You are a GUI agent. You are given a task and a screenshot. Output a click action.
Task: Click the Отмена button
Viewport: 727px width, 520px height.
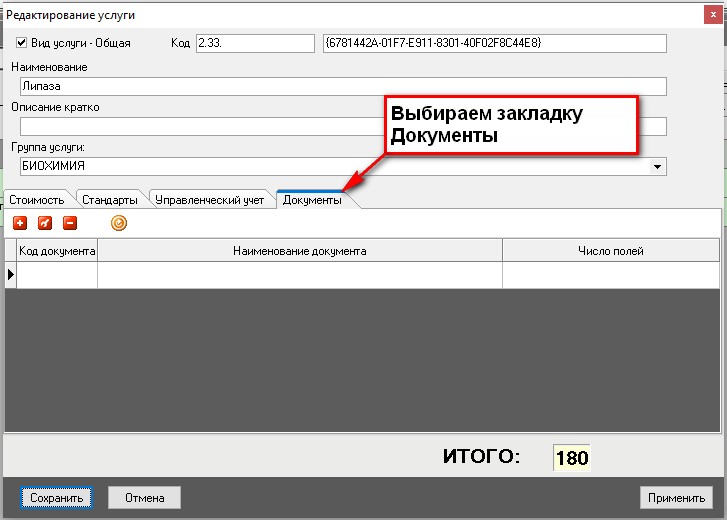[145, 498]
